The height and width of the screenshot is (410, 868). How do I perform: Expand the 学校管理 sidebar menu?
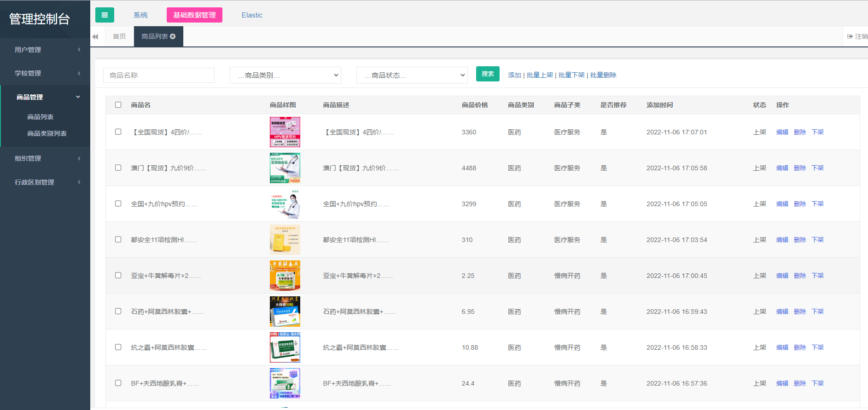pos(45,73)
